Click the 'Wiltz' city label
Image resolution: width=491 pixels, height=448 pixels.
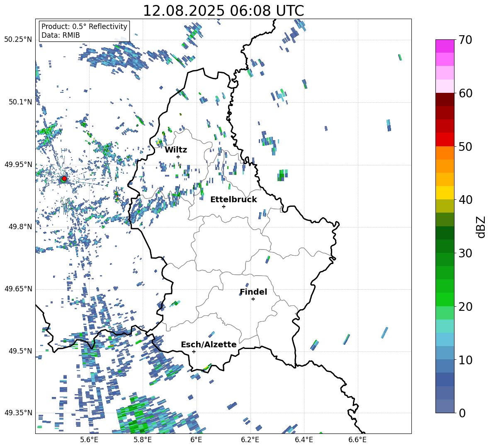176,150
